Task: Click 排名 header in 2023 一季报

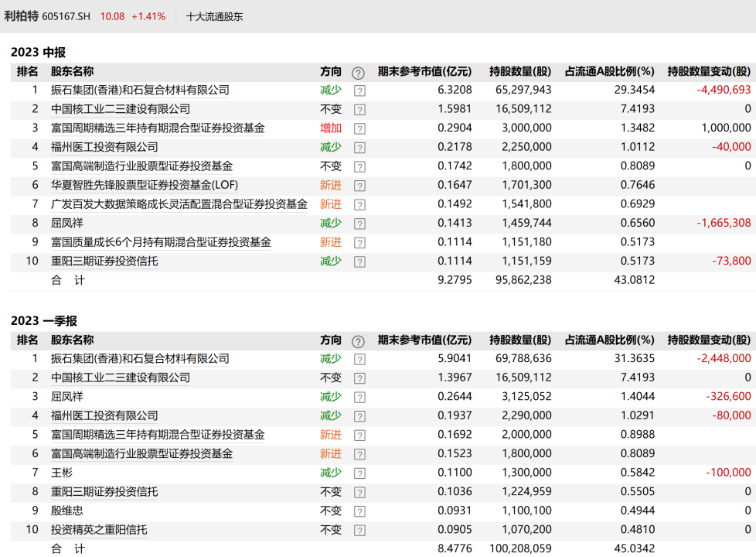Action: pyautogui.click(x=28, y=340)
